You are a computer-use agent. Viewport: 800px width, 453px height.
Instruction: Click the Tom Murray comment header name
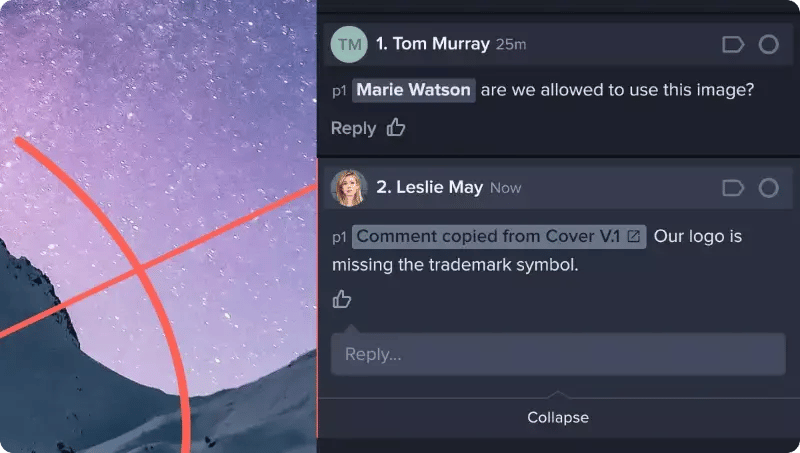(433, 44)
